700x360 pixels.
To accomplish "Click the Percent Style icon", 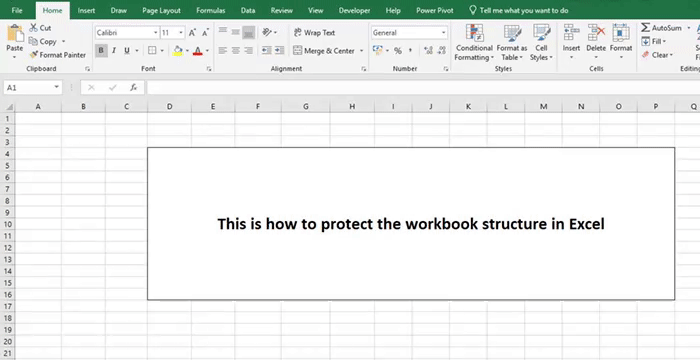I will pyautogui.click(x=397, y=51).
